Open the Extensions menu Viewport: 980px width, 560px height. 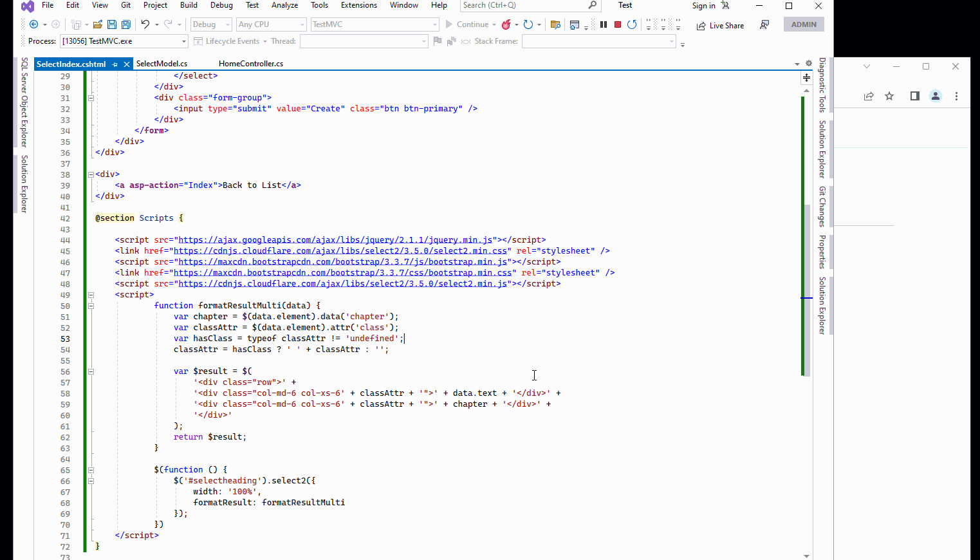pyautogui.click(x=359, y=5)
